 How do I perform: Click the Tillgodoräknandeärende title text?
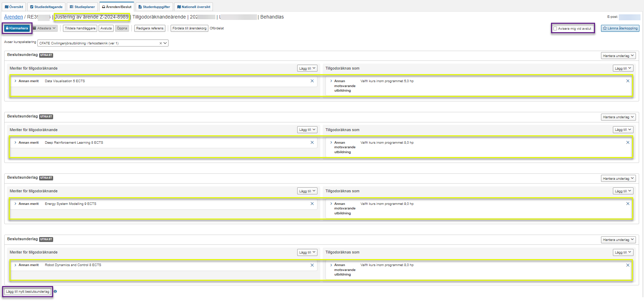[159, 17]
